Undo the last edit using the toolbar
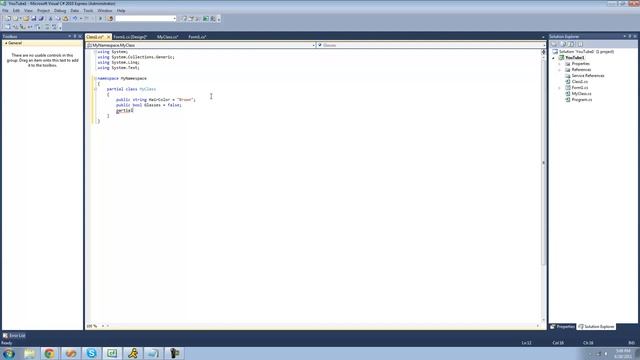The image size is (640, 360). point(75,19)
